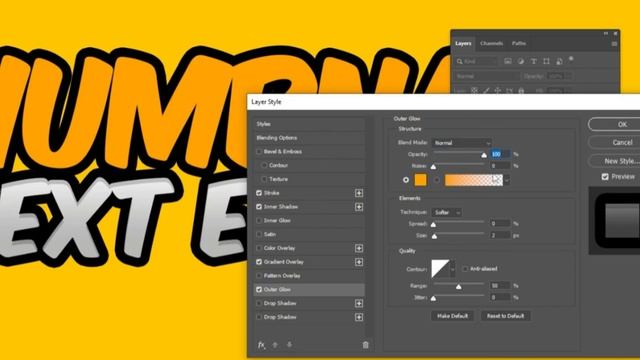Enable the Texture sub-option checkbox
640x360 pixels.
point(264,179)
